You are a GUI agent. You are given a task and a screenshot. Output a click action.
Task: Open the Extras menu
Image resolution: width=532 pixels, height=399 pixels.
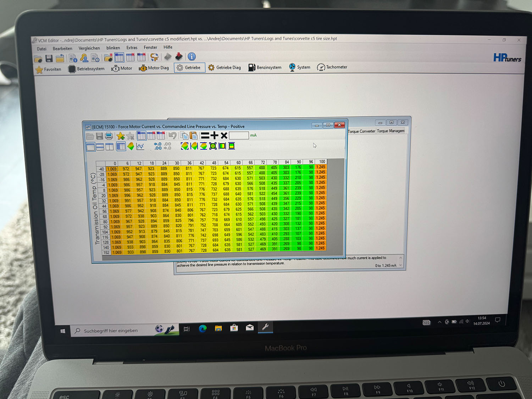tap(132, 48)
